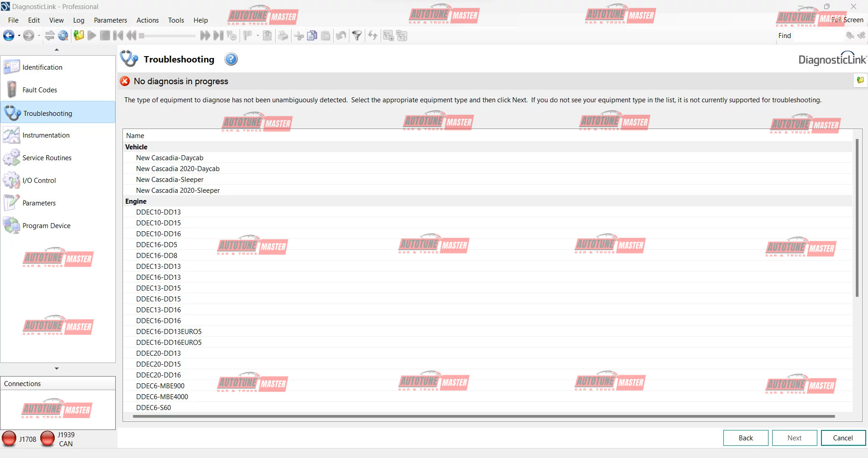Click the copy icon in toolbar
Screen dimensions: 868x458
point(312,36)
